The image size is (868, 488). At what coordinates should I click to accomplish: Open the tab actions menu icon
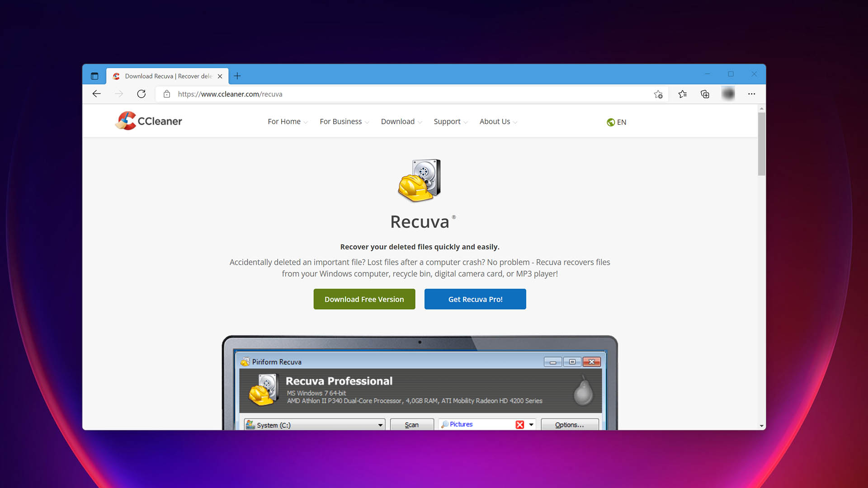94,76
